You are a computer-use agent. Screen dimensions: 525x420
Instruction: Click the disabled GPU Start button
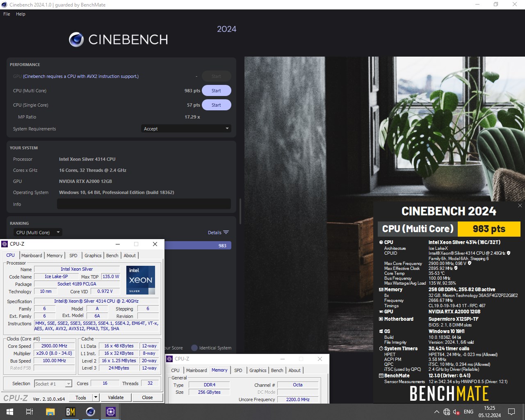point(216,76)
